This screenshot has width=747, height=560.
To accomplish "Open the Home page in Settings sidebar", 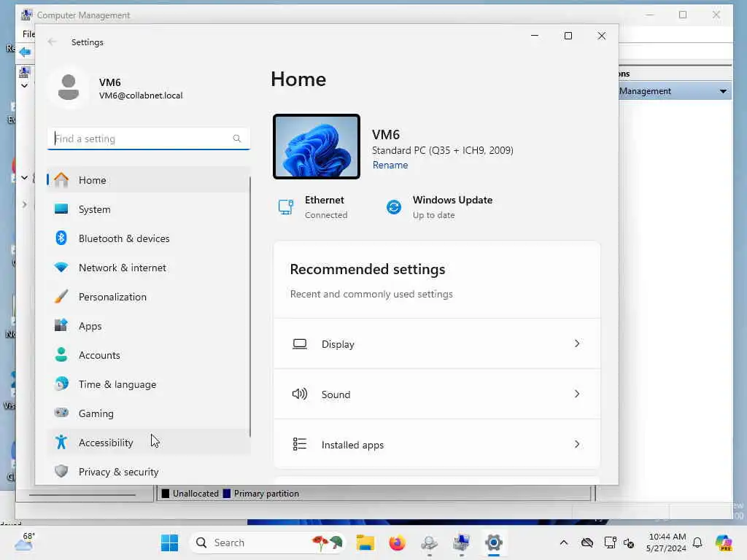I will 148,180.
